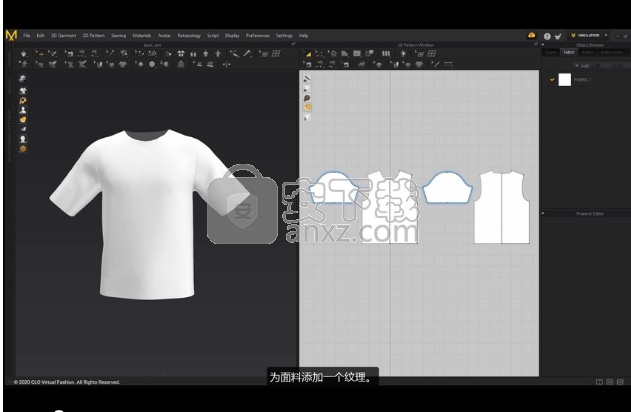Viewport: 631px width, 412px height.
Task: Open the Preferences menu
Action: [258, 35]
